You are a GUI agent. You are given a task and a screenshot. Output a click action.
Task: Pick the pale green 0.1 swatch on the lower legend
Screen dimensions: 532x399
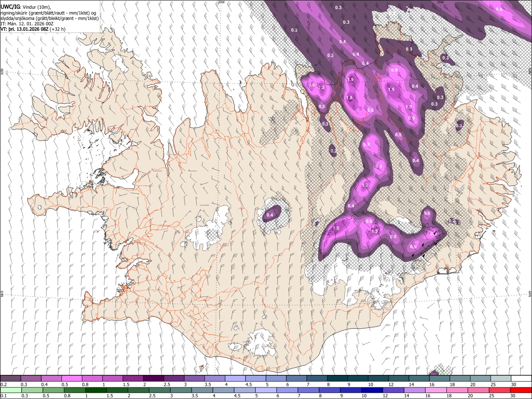10,390
